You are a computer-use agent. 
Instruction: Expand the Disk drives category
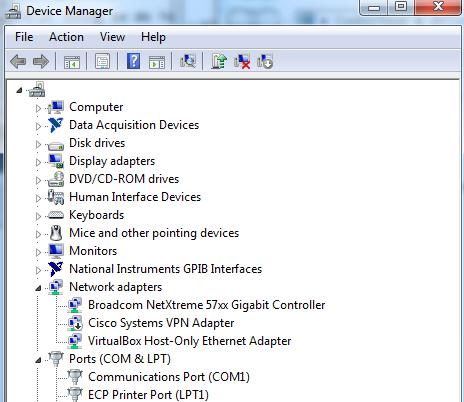tap(38, 144)
